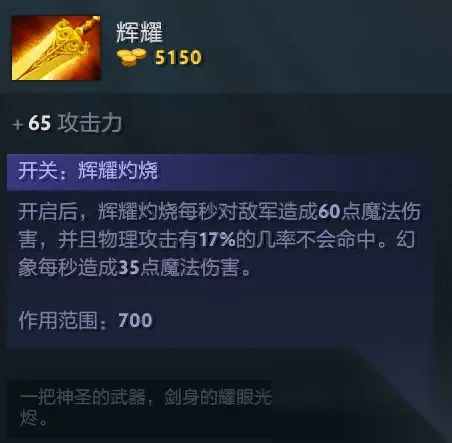
Task: Click the 开关 label in the purple header
Action: tap(37, 171)
